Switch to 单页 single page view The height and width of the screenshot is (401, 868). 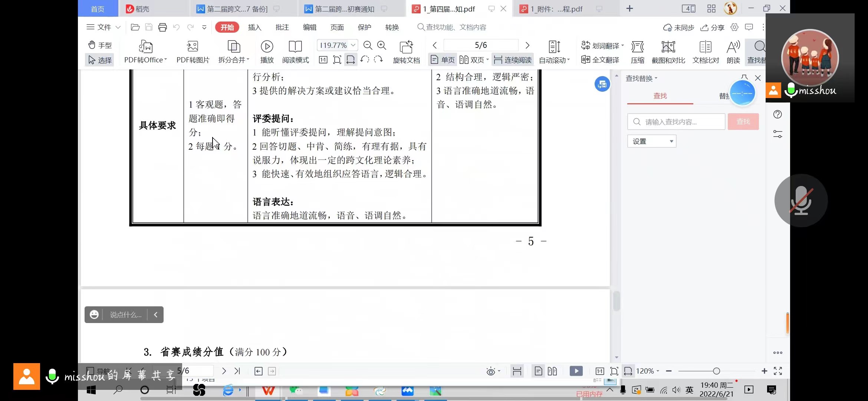click(443, 60)
